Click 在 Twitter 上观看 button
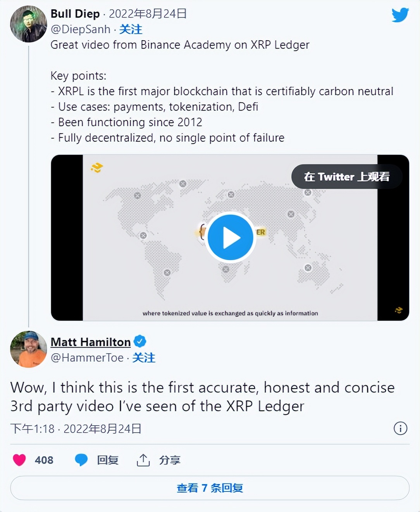Image resolution: width=420 pixels, height=512 pixels. pos(347,177)
